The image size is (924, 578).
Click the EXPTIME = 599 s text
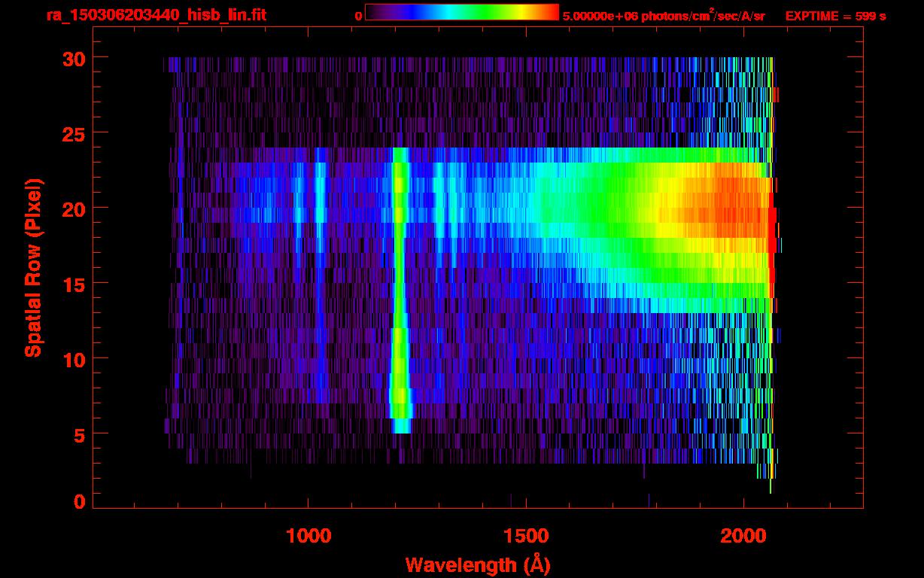pos(835,16)
